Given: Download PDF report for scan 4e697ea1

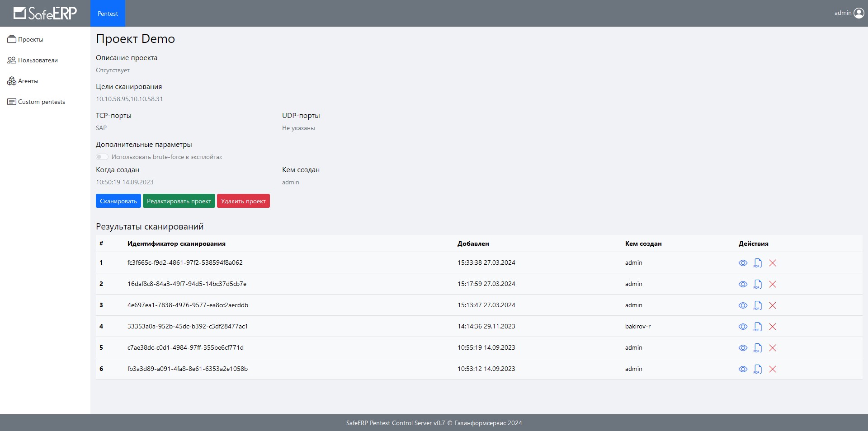Looking at the screenshot, I should 758,305.
